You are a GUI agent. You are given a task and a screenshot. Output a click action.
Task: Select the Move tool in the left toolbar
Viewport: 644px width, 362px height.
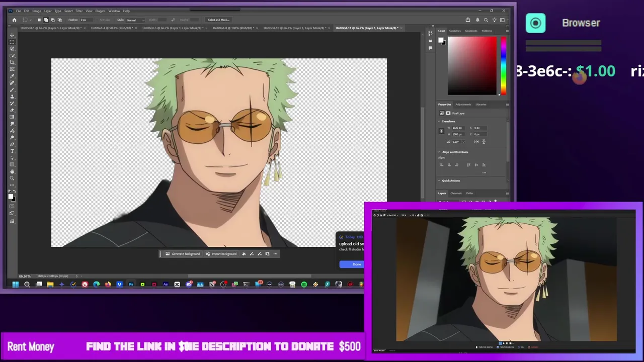[x=12, y=35]
